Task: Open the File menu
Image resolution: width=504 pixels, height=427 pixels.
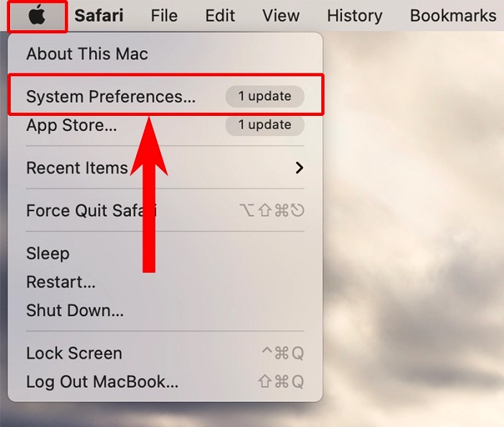Action: click(x=164, y=16)
